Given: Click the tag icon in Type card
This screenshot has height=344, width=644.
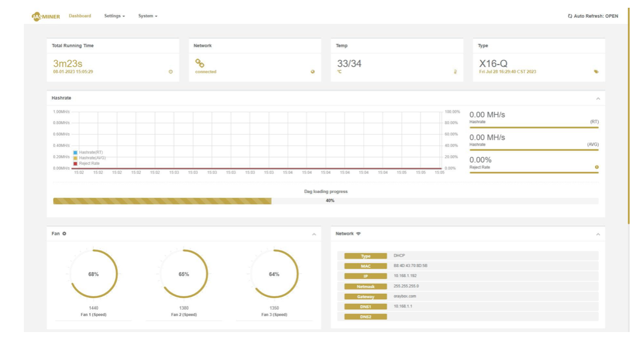Looking at the screenshot, I should 596,72.
